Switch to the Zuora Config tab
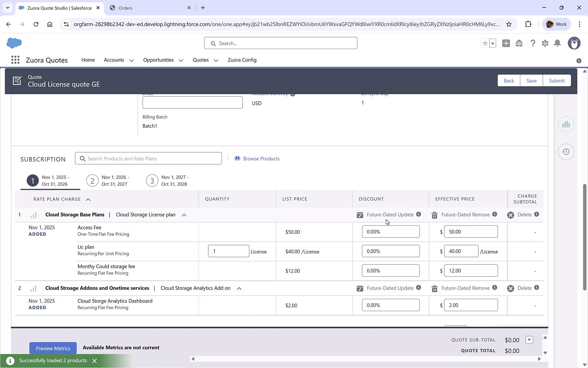The height and width of the screenshot is (368, 588). (x=242, y=60)
